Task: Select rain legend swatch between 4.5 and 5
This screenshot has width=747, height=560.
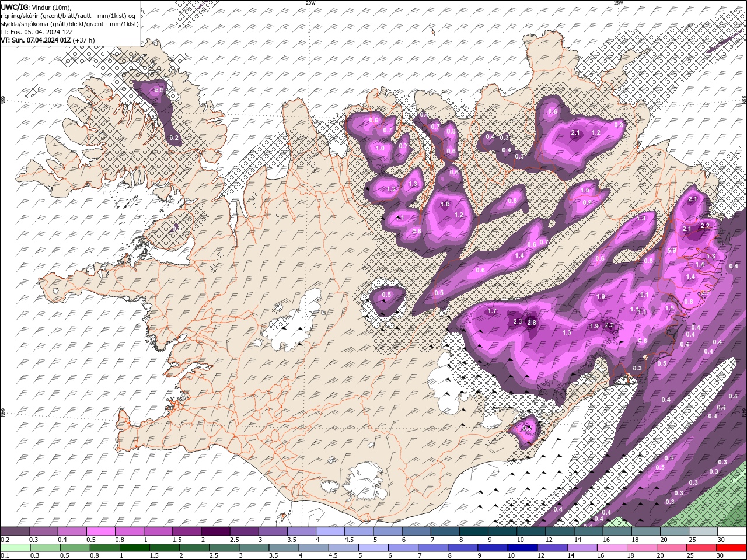Action: pyautogui.click(x=343, y=548)
